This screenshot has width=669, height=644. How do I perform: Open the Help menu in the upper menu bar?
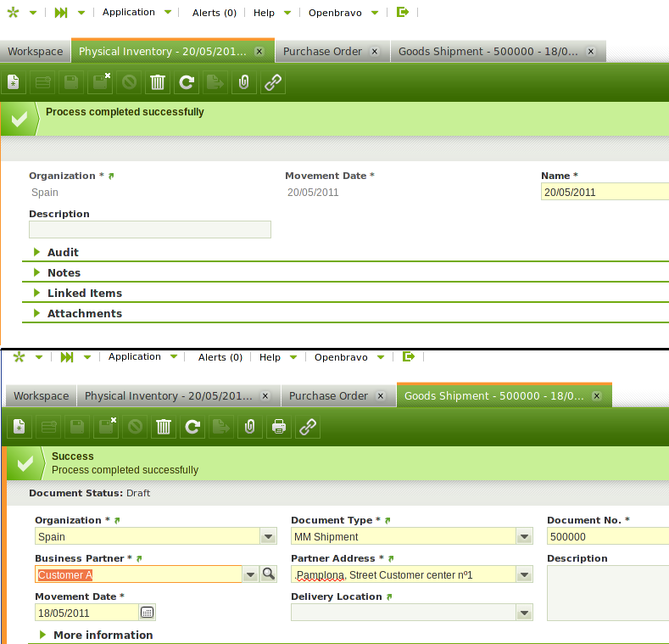click(264, 13)
